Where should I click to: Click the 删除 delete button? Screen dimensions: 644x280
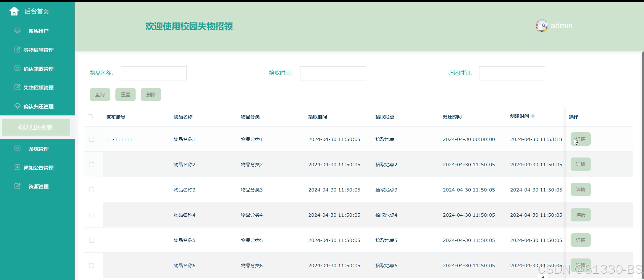coord(151,95)
